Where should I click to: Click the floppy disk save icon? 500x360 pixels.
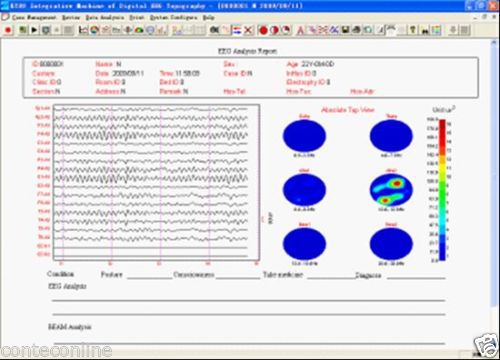pyautogui.click(x=345, y=30)
